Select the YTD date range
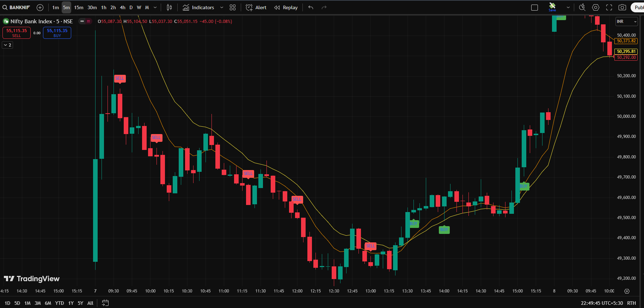This screenshot has height=308, width=644. click(60, 303)
